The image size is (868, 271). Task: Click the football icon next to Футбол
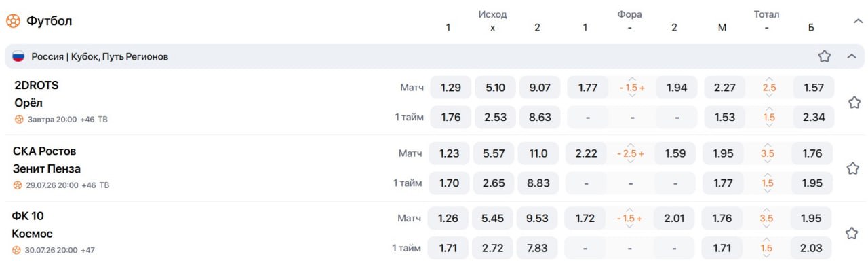(13, 21)
